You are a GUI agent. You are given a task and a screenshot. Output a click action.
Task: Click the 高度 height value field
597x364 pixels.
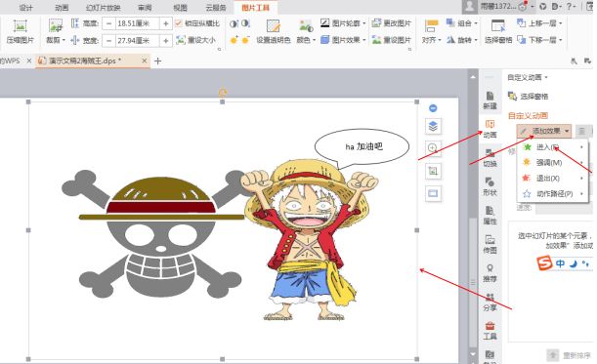(137, 23)
